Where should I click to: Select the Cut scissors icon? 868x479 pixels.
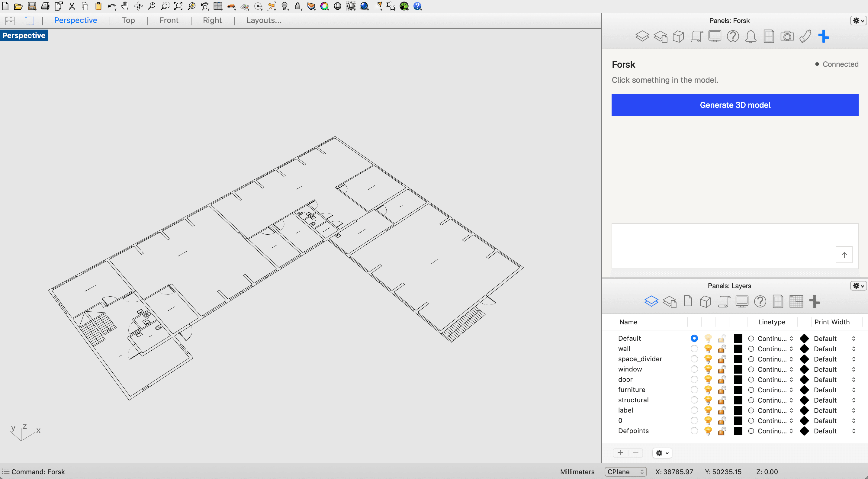click(72, 6)
